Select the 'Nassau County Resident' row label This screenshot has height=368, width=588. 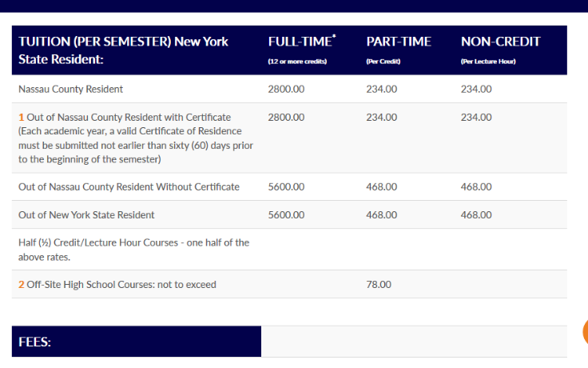pos(70,89)
